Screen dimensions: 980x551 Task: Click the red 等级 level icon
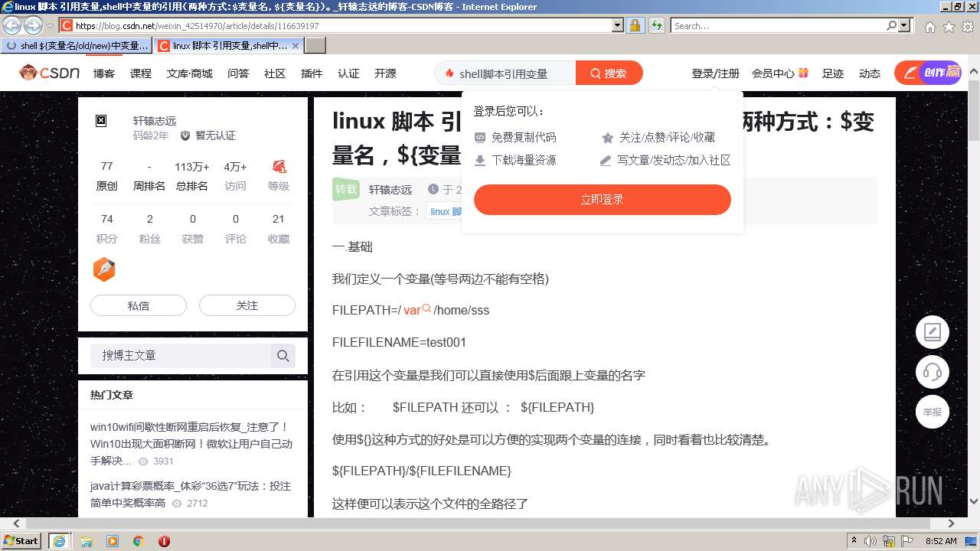279,166
